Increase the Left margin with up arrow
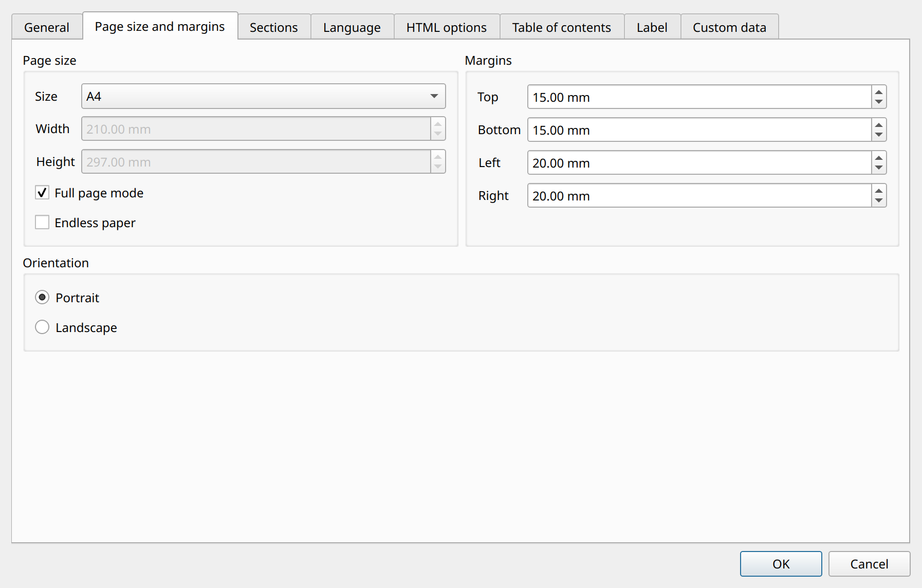Screen dimensions: 922x588 coord(879,157)
